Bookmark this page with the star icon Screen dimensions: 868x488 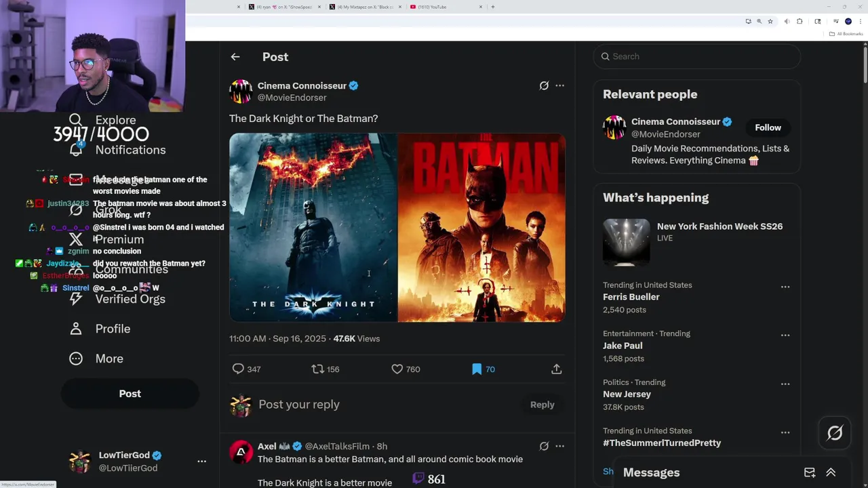pyautogui.click(x=770, y=22)
